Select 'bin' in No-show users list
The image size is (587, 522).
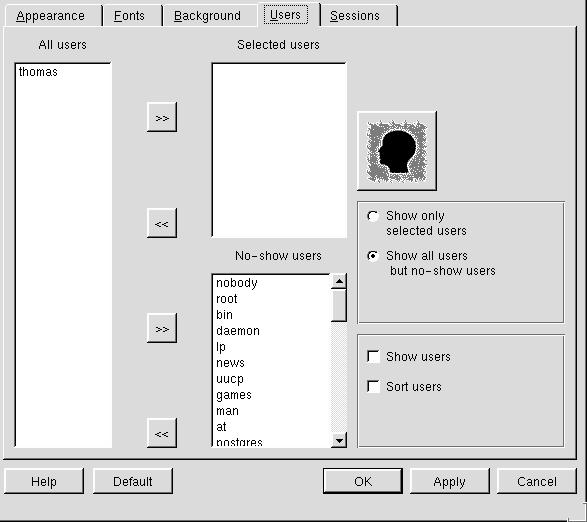271,315
